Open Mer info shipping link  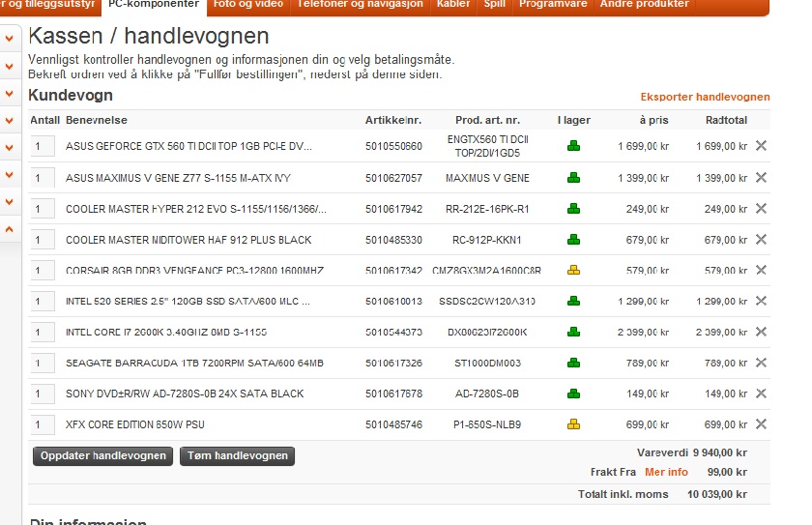(x=666, y=472)
